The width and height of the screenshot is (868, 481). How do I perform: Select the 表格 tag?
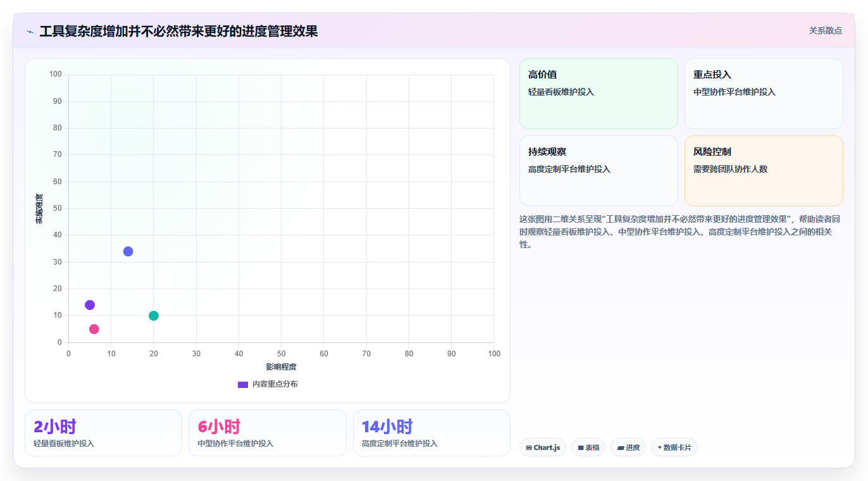coord(588,447)
